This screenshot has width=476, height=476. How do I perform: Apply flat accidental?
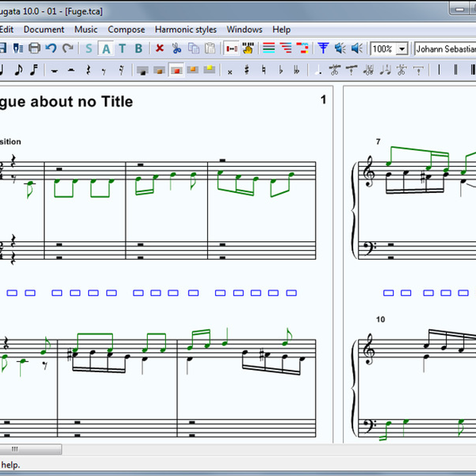(280, 70)
